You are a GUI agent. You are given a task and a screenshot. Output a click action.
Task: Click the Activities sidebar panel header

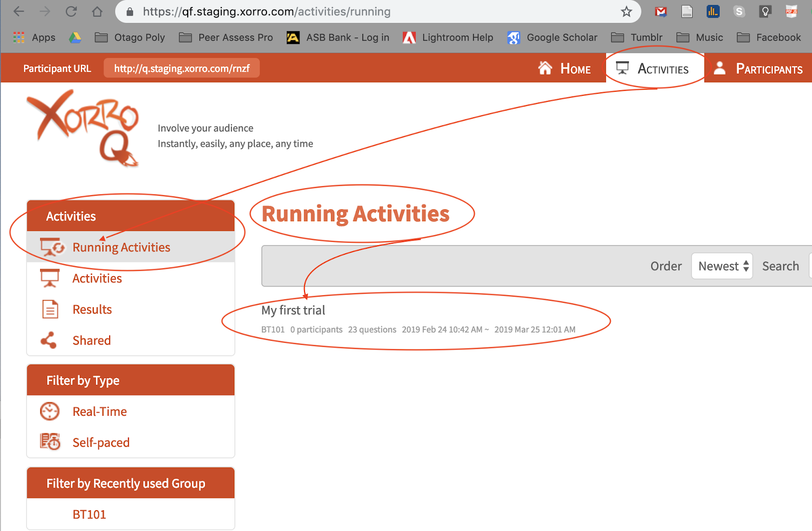[x=131, y=216]
